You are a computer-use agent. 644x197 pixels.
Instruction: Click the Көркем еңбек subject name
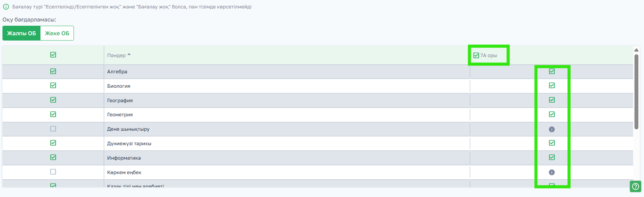pyautogui.click(x=124, y=172)
